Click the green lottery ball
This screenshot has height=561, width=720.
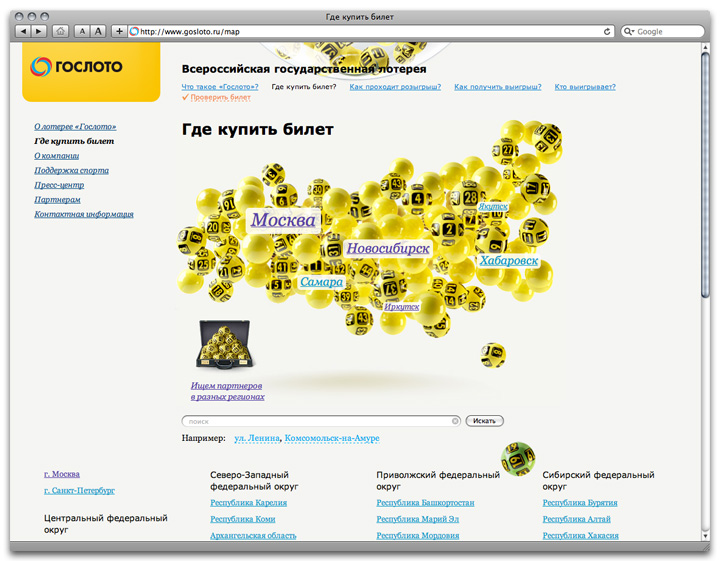518,460
